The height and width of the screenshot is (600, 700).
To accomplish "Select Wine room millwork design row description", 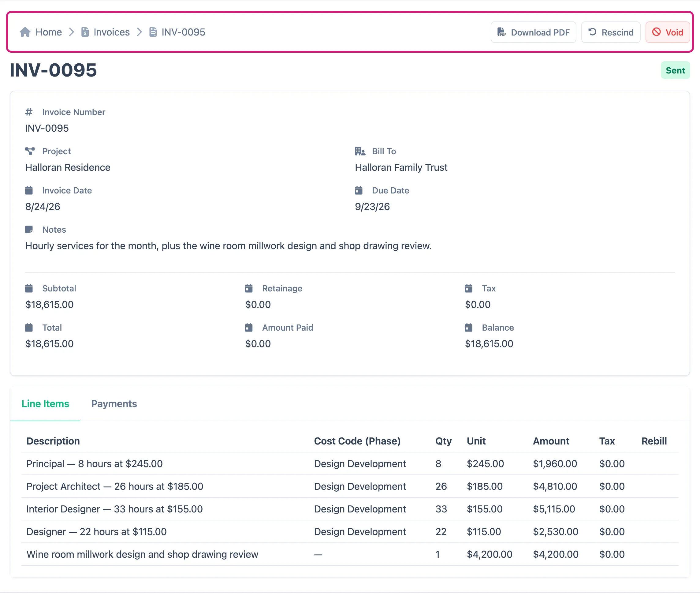I will (x=142, y=554).
